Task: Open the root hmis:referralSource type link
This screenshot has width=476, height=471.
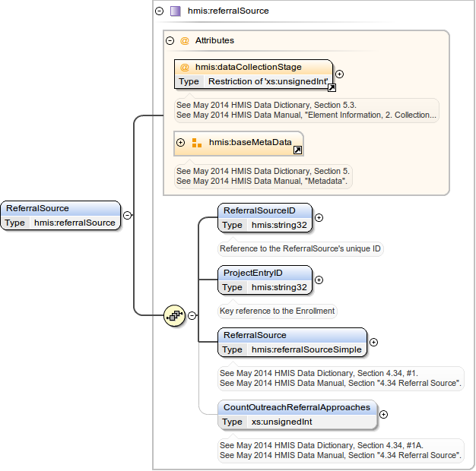Action: (x=75, y=223)
